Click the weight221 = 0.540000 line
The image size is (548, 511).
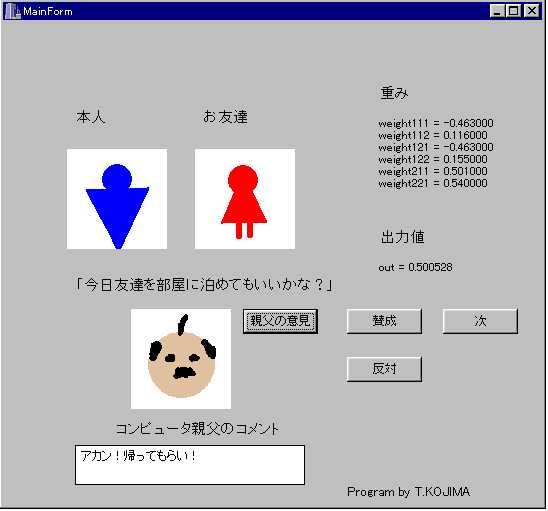(433, 183)
